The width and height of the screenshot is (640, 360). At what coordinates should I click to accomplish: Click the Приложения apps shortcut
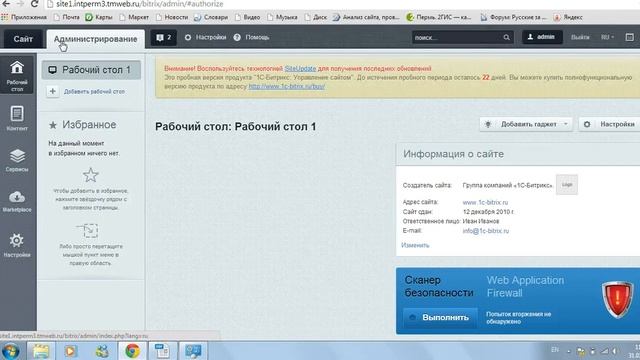click(24, 17)
